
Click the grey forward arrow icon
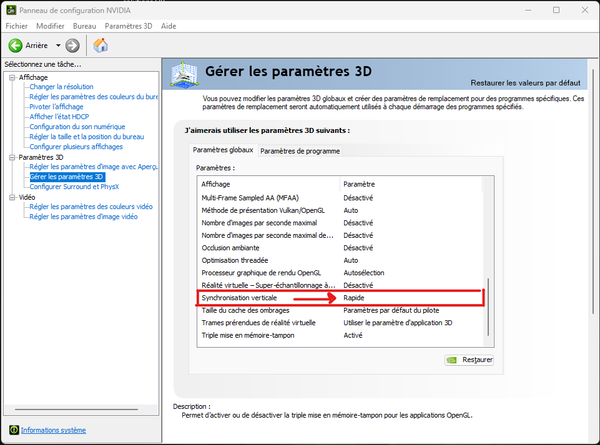click(72, 46)
